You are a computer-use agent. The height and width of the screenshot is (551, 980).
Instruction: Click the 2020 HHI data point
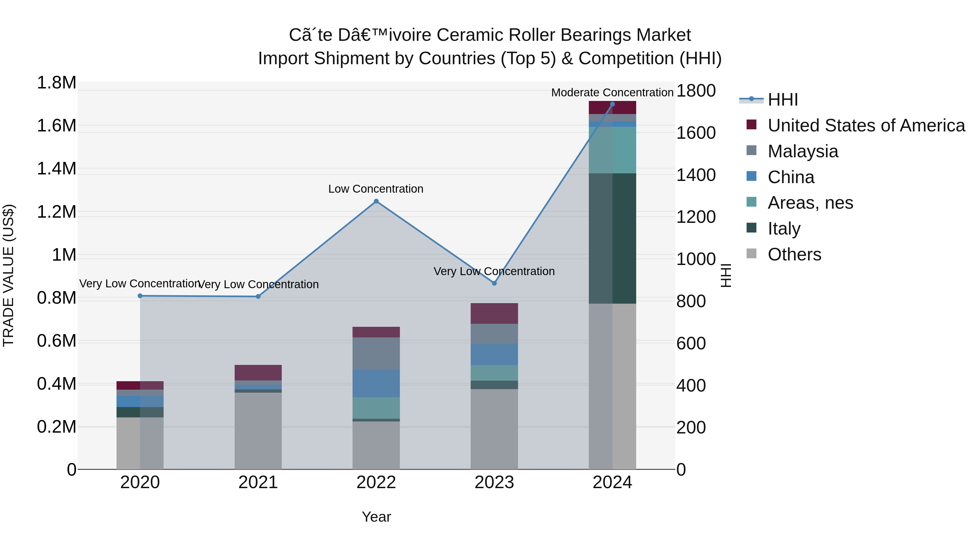point(140,296)
